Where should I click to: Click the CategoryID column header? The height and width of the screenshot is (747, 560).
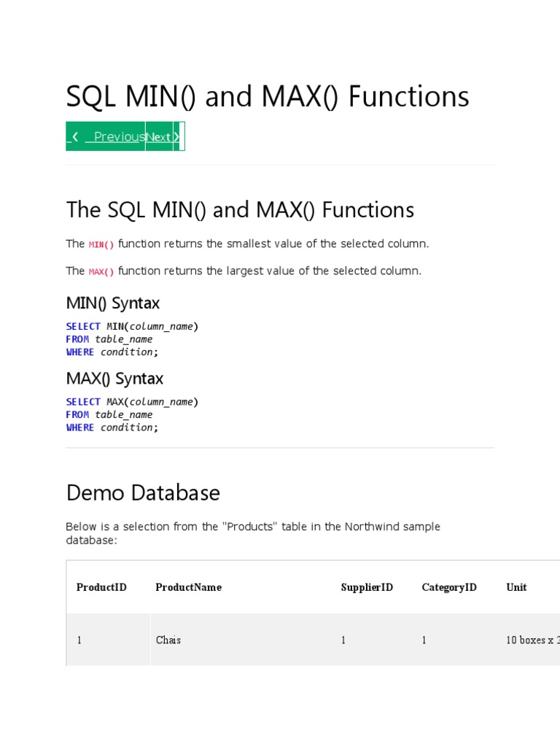(449, 587)
